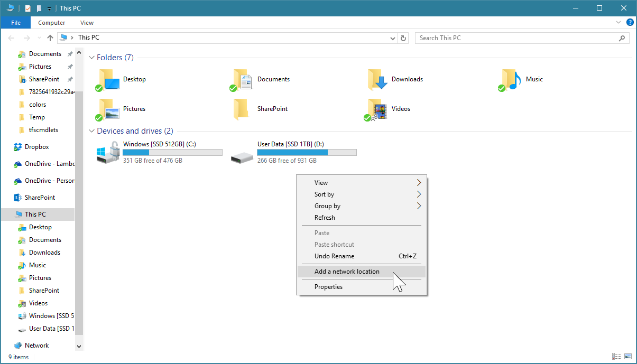Open Customize Quick Access Toolbar dropdown
637x364 pixels.
49,8
